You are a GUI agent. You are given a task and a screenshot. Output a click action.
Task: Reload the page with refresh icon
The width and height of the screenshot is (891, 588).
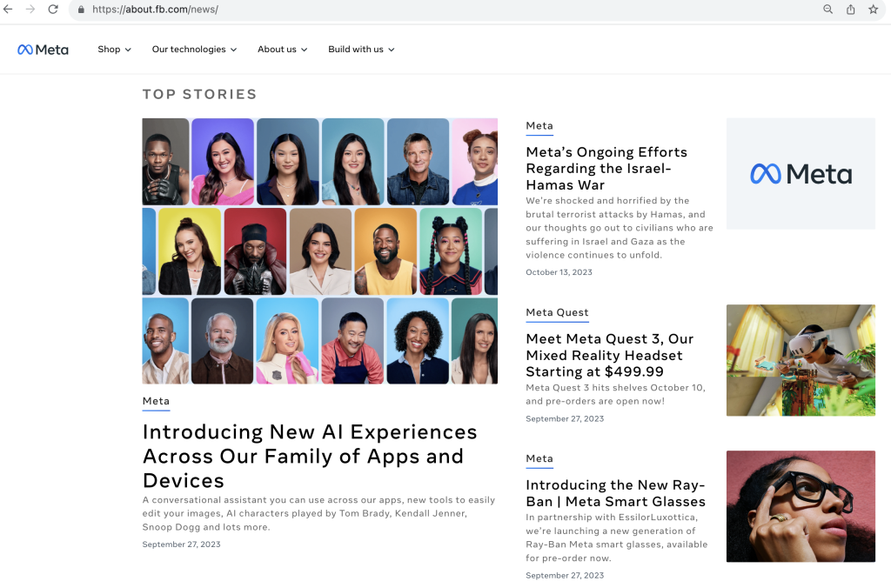[53, 10]
